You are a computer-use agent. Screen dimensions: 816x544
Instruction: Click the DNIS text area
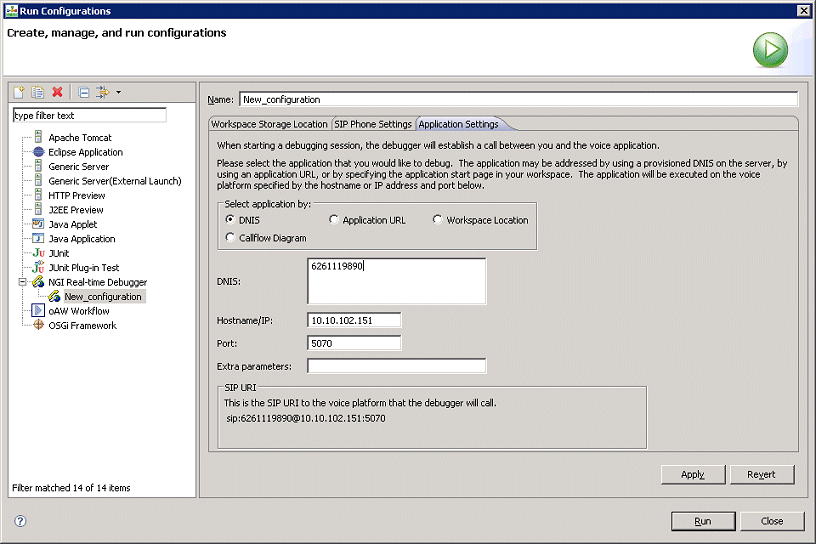click(x=397, y=281)
